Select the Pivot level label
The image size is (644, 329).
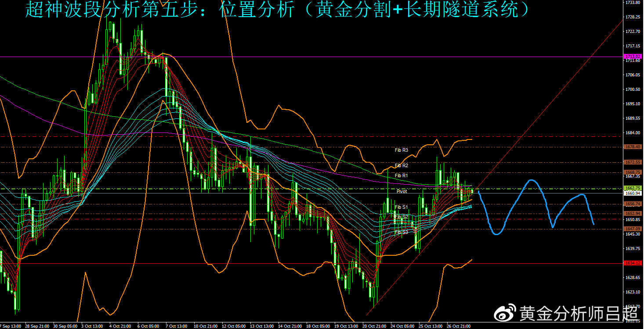pos(402,191)
